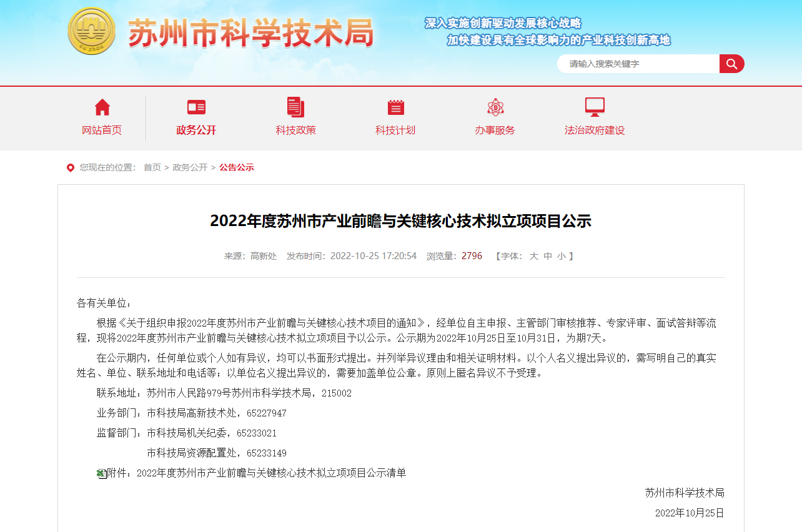Click the red location pin icon
This screenshot has height=532, width=802.
(71, 167)
